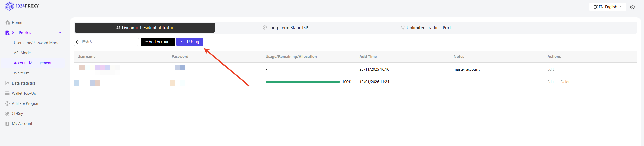The height and width of the screenshot is (146, 644).
Task: Click the Affiliate Program icon
Action: click(7, 103)
